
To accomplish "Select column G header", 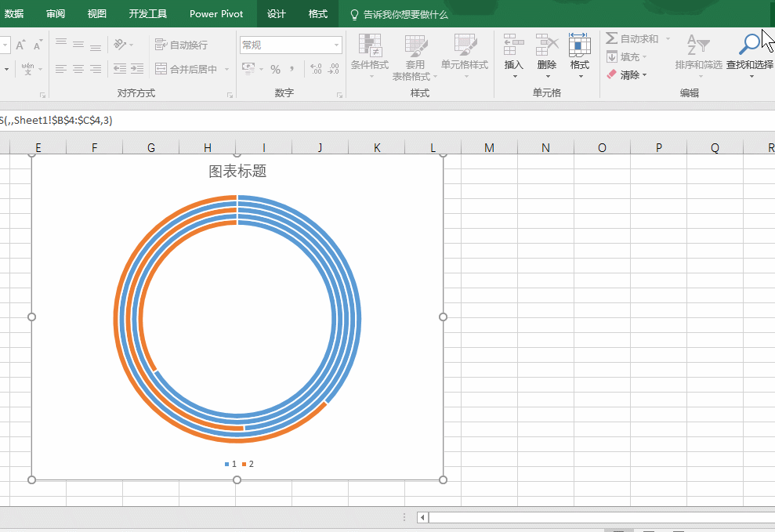I will [x=151, y=148].
